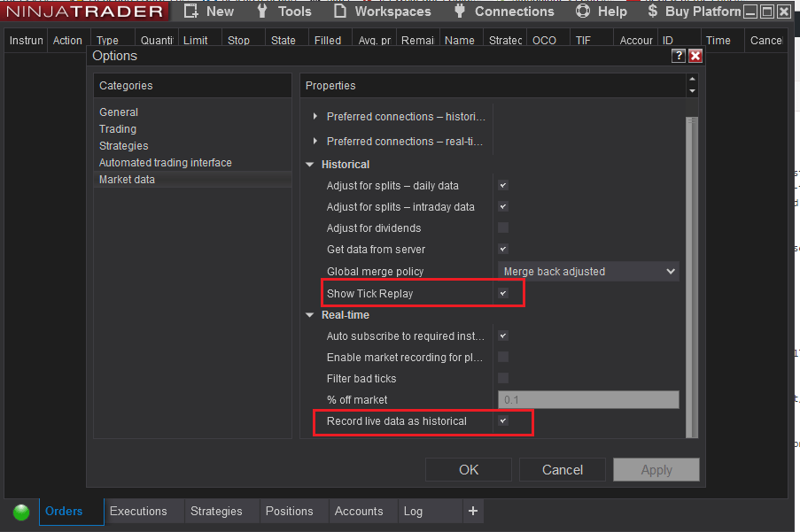Expand Preferred connections – real-time section
This screenshot has height=532, width=800.
315,141
